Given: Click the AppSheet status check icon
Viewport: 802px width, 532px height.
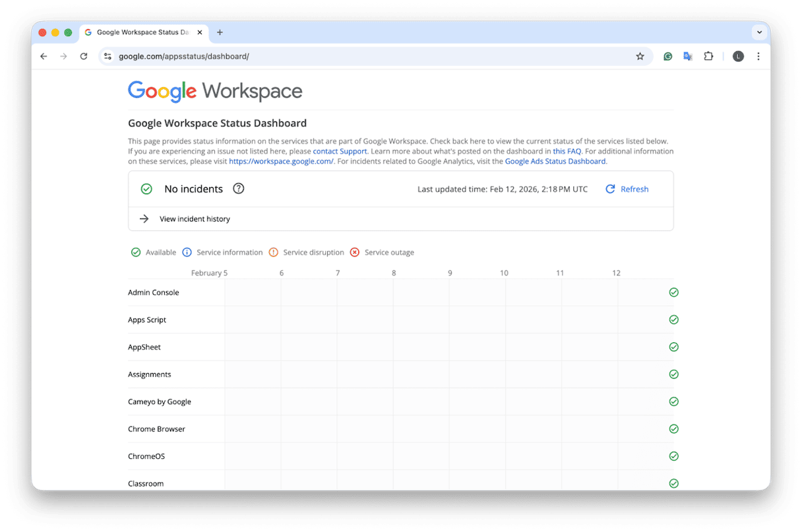Looking at the screenshot, I should [x=673, y=347].
